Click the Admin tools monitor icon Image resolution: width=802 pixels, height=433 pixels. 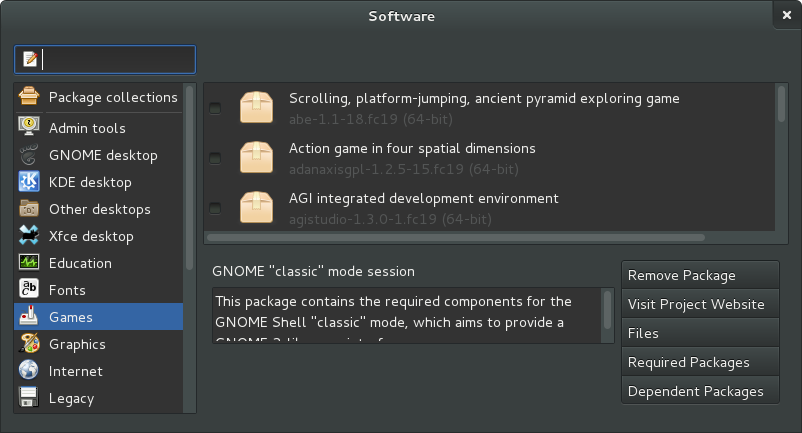click(29, 127)
